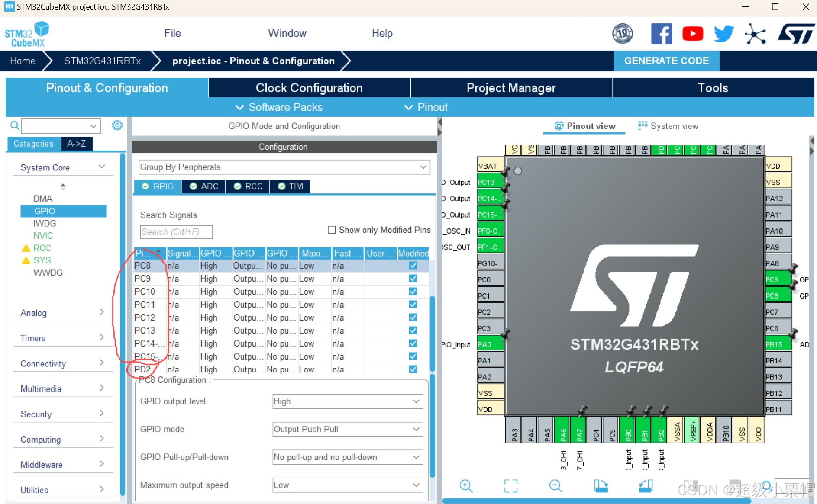The width and height of the screenshot is (817, 504).
Task: Open the Group By Peripherals dropdown
Action: click(284, 167)
